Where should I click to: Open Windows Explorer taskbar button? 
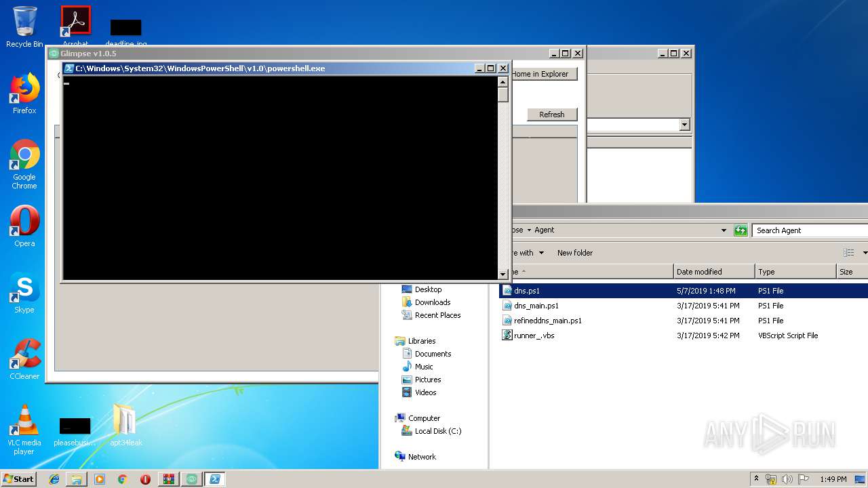click(77, 479)
